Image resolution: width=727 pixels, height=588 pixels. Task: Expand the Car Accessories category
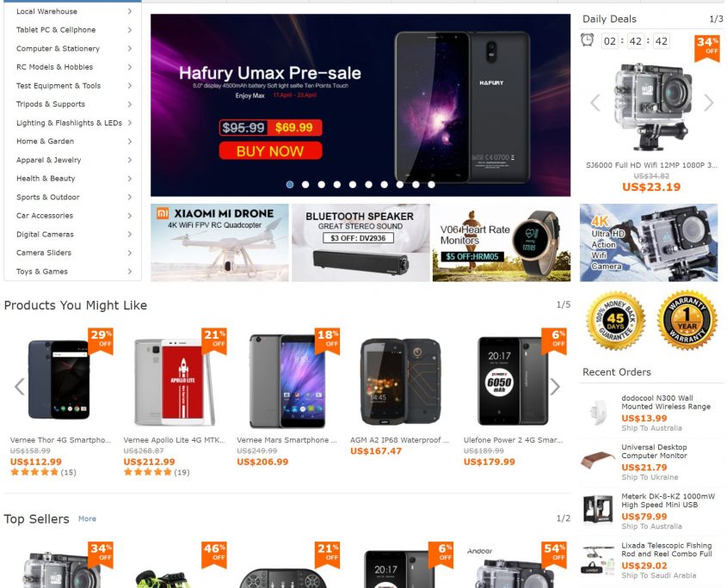pyautogui.click(x=47, y=216)
